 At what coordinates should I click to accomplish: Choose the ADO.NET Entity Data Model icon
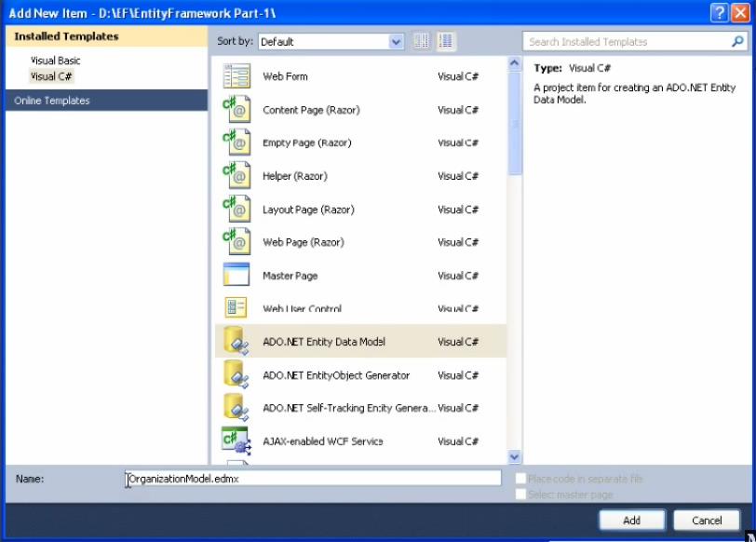coord(236,342)
